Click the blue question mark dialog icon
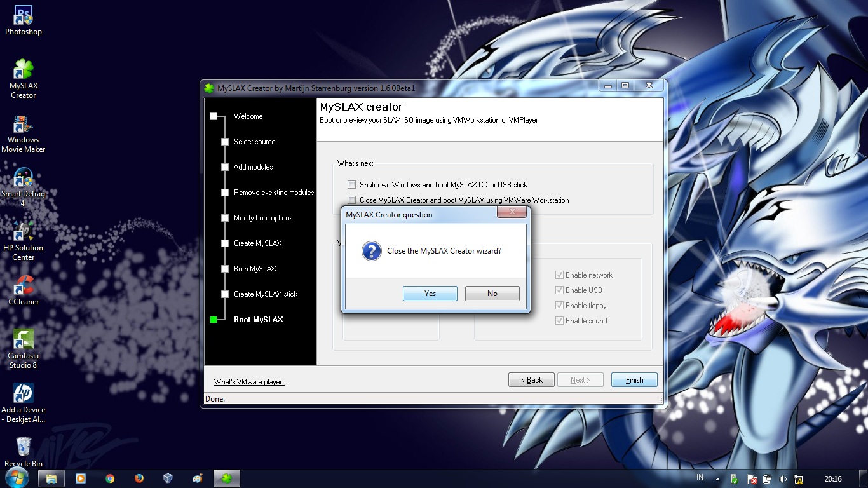 pyautogui.click(x=371, y=250)
